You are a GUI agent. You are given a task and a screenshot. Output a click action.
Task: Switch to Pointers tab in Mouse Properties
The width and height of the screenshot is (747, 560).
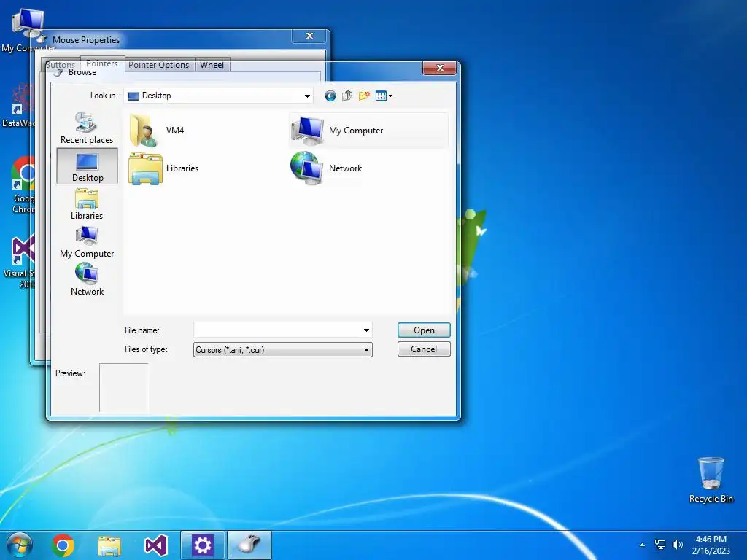click(x=102, y=63)
